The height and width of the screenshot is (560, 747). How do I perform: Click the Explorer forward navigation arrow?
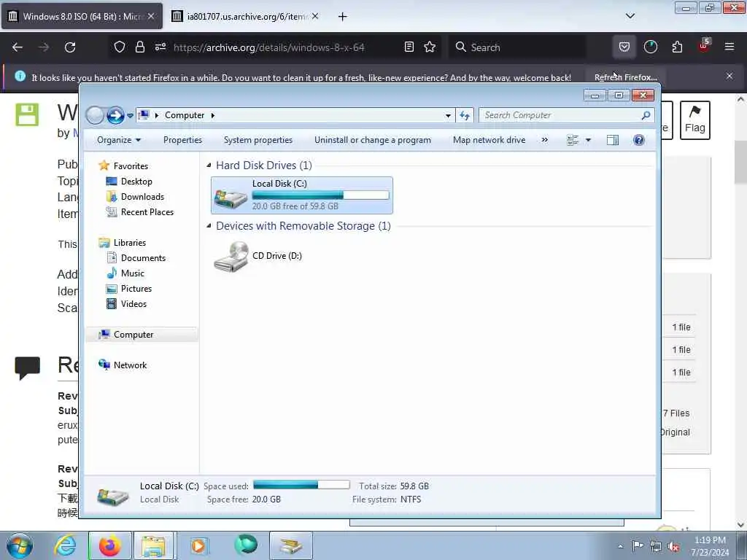(x=115, y=115)
